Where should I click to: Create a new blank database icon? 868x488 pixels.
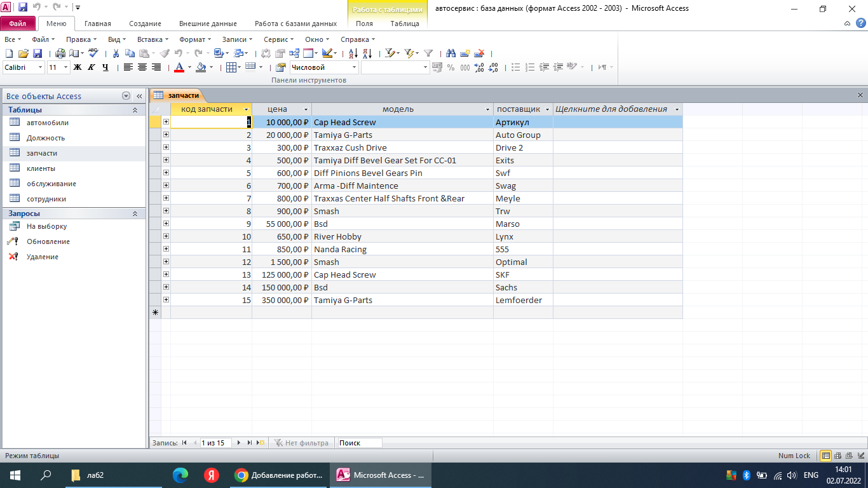(x=9, y=53)
